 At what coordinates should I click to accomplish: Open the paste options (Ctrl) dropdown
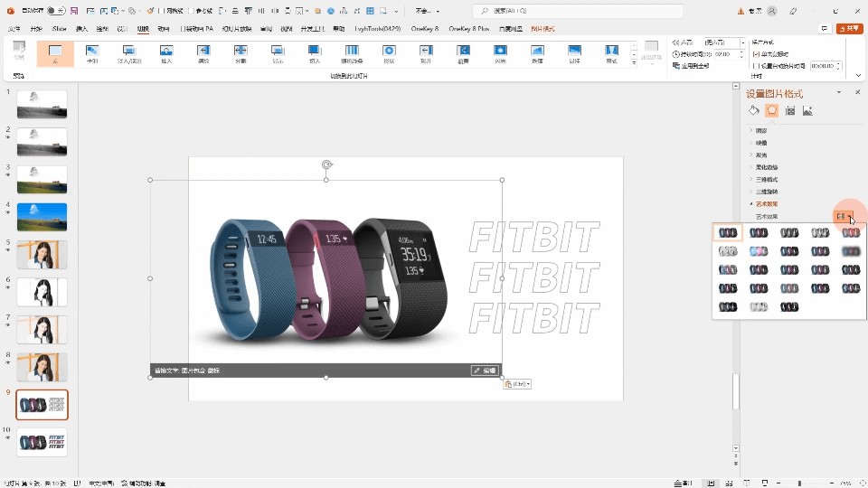(516, 384)
